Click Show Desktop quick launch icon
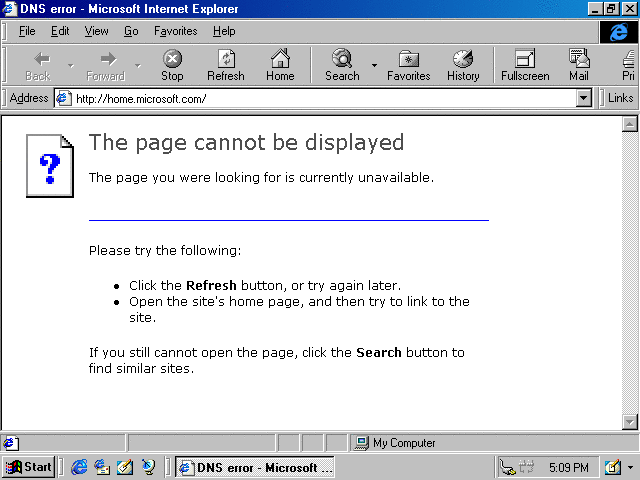 pos(124,467)
